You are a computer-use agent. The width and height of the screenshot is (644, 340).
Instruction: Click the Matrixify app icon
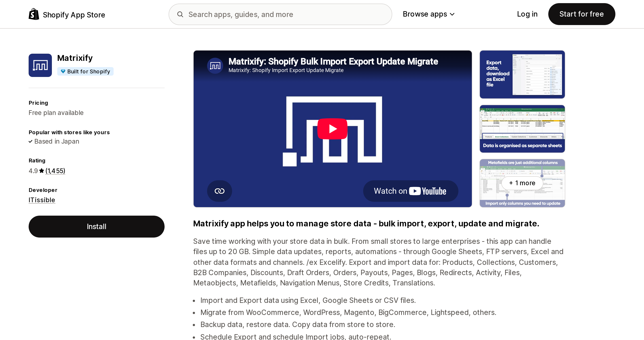(x=40, y=65)
